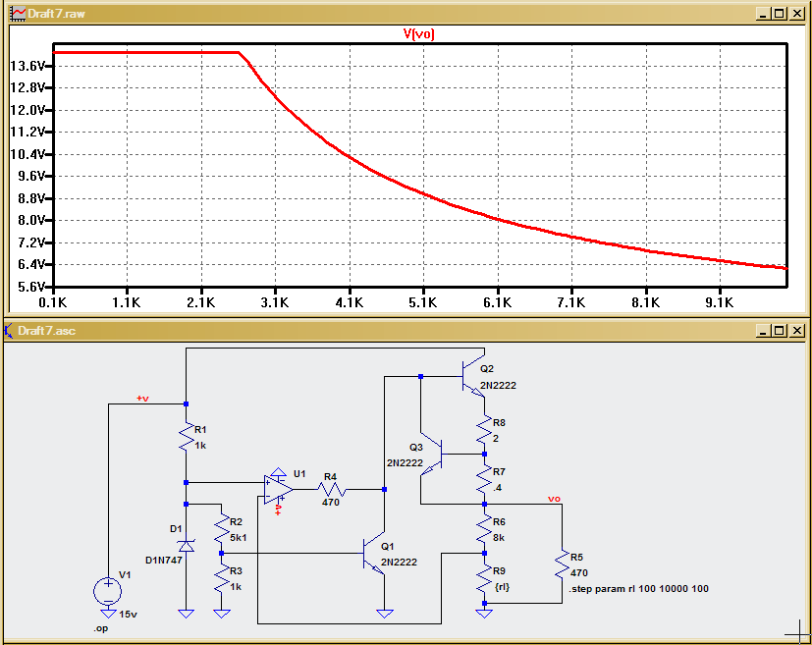Select resistor R6 symbol
The image size is (812, 645).
(484, 528)
